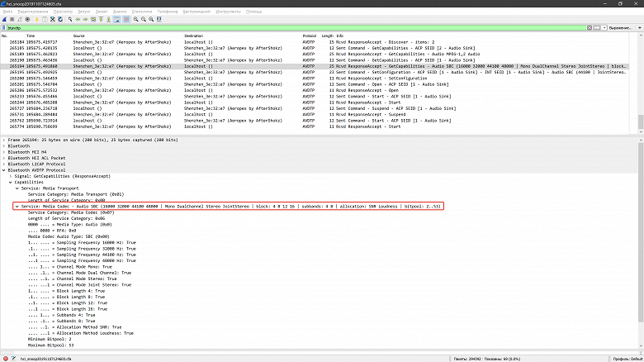644x362 pixels.
Task: Reload this capture file icon
Action: pyautogui.click(x=60, y=19)
